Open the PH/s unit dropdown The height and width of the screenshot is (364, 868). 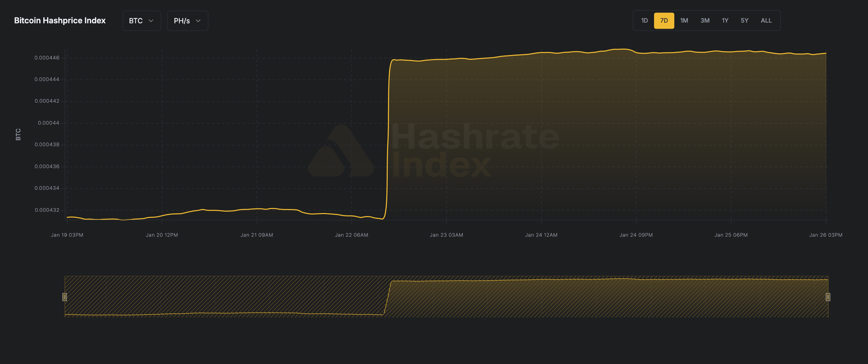187,21
